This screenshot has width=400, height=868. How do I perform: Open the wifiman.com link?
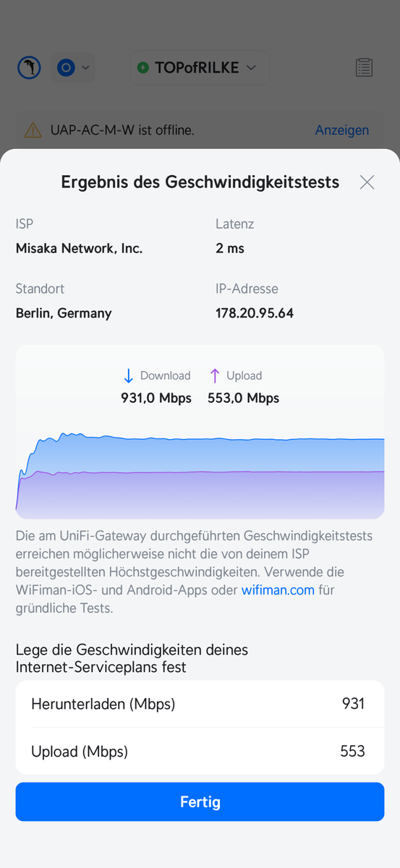point(278,590)
